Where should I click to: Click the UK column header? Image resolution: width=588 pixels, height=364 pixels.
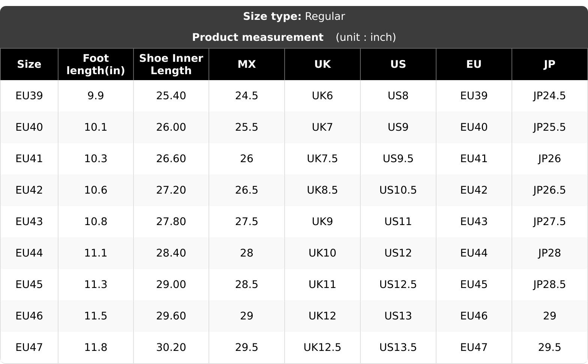pos(322,64)
